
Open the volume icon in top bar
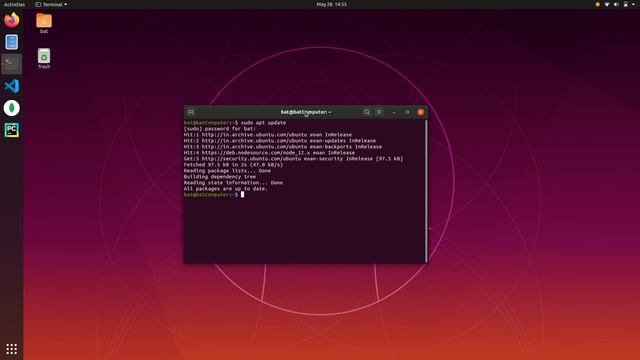(x=616, y=4)
